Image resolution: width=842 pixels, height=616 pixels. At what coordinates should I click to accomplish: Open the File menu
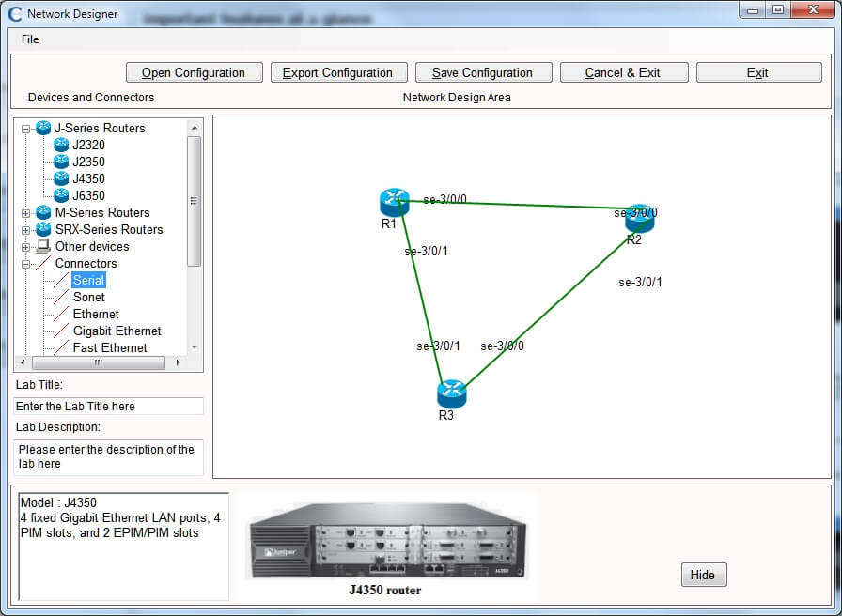pos(29,39)
